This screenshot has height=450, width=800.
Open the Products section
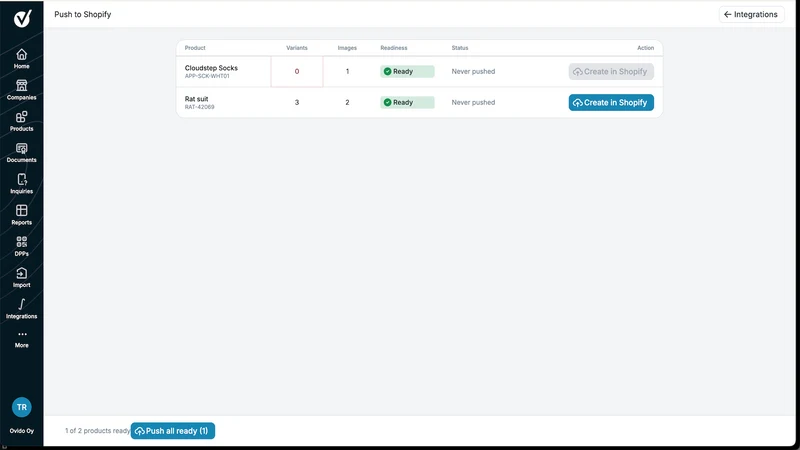(21, 121)
